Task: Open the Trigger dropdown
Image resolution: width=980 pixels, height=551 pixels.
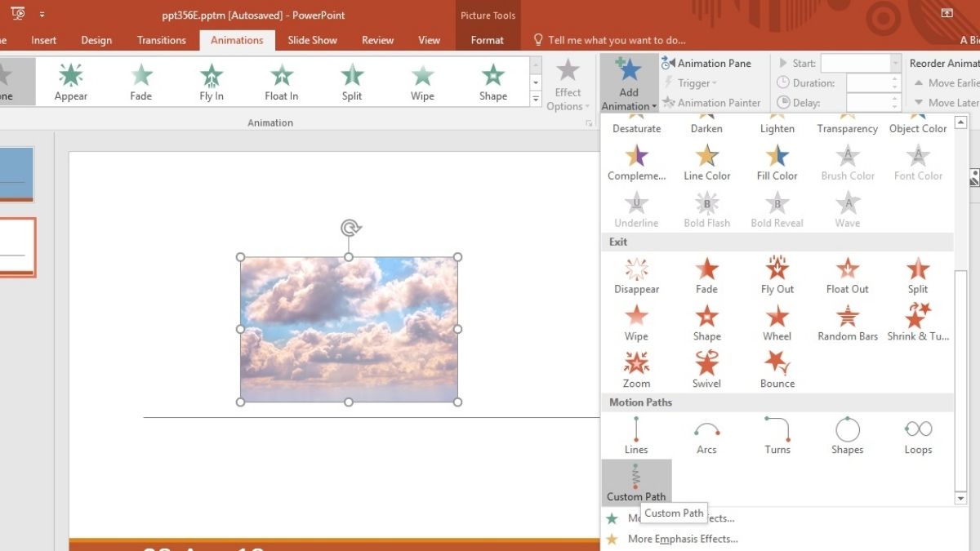Action: (693, 82)
